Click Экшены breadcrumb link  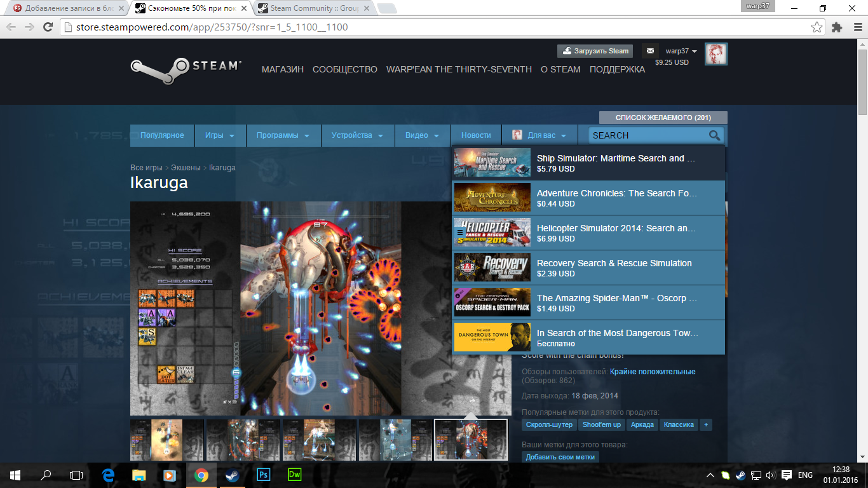click(186, 168)
